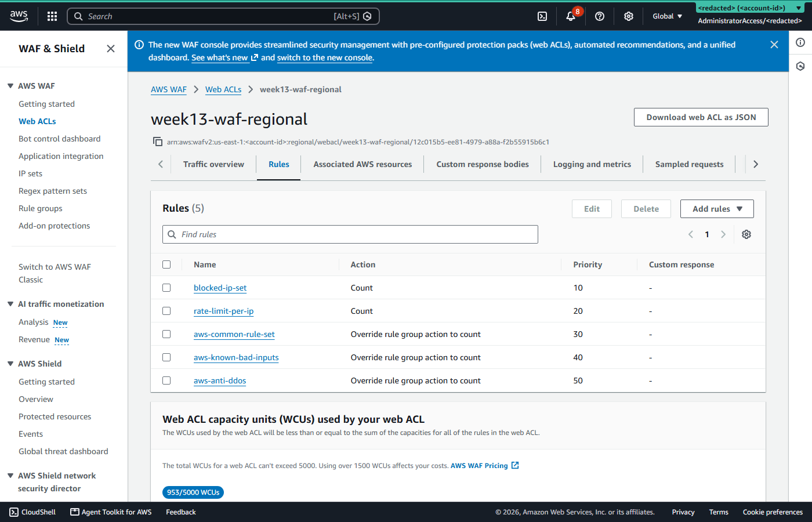Open the external link icon beside AWS WAF Pricing
This screenshot has height=522, width=812.
pos(515,465)
